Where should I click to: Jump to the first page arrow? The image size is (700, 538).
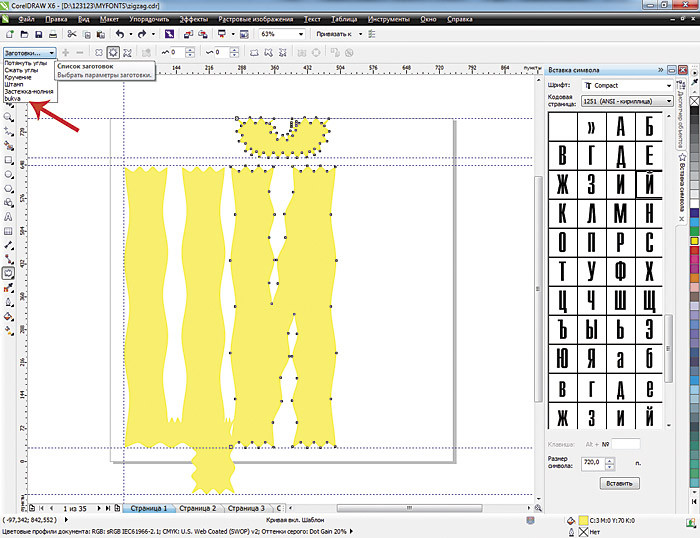click(x=41, y=508)
